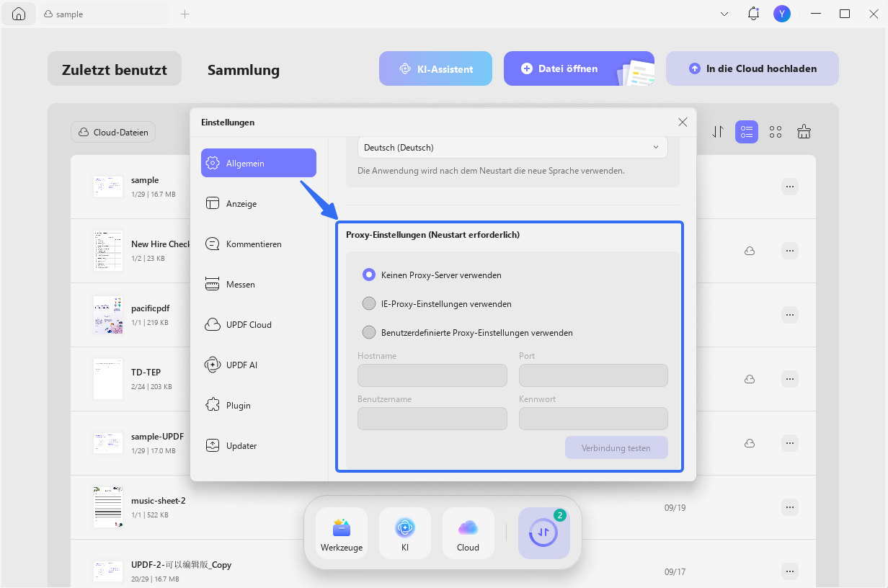Image resolution: width=888 pixels, height=588 pixels.
Task: Click the clear list broom icon
Action: [x=804, y=132]
